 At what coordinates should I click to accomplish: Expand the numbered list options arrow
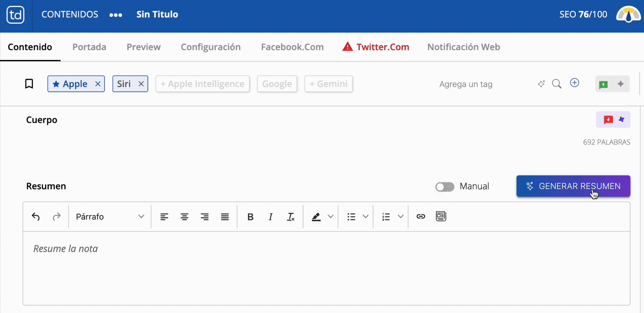[400, 216]
